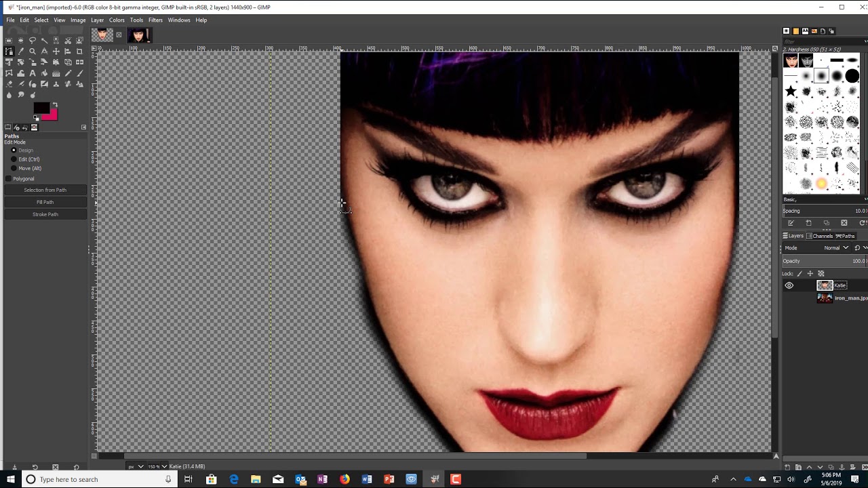Click the Stroke Path button

coord(45,214)
